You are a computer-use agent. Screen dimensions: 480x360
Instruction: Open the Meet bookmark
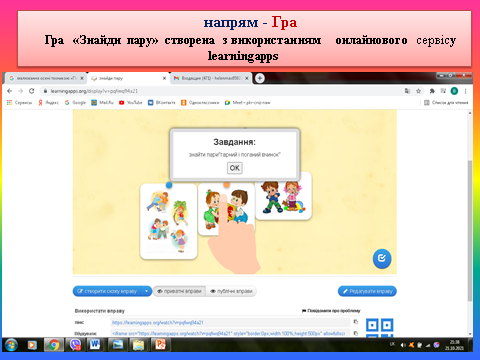point(248,103)
